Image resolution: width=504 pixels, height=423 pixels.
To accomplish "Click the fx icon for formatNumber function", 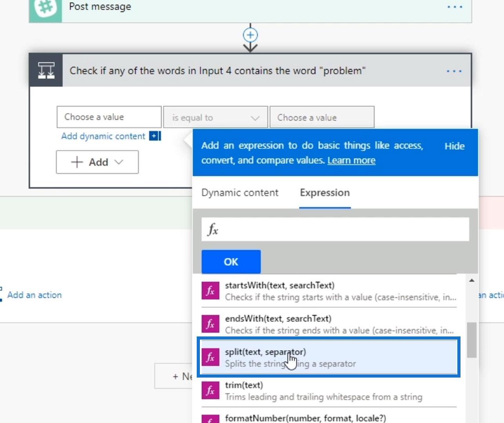I will [x=210, y=419].
